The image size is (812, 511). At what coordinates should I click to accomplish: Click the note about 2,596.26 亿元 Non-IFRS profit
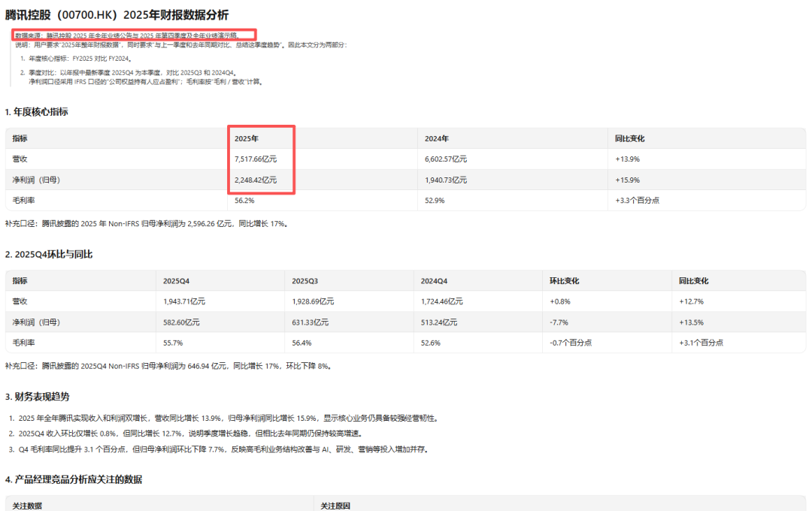pos(147,224)
